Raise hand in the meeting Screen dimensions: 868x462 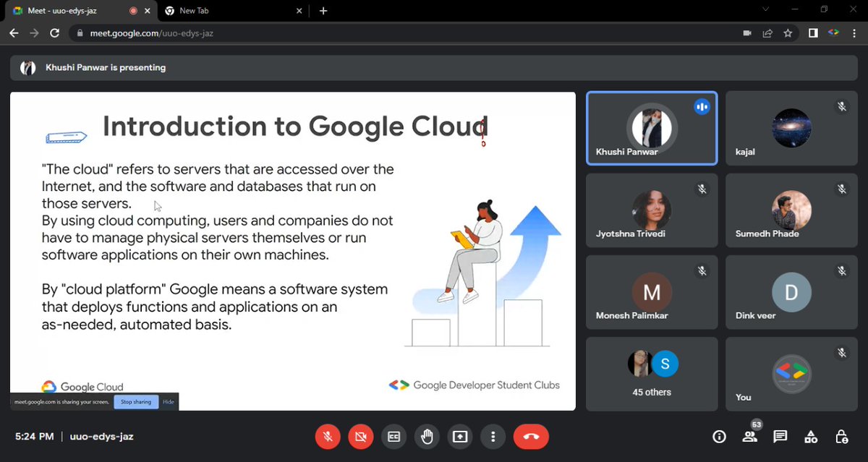[x=427, y=437]
